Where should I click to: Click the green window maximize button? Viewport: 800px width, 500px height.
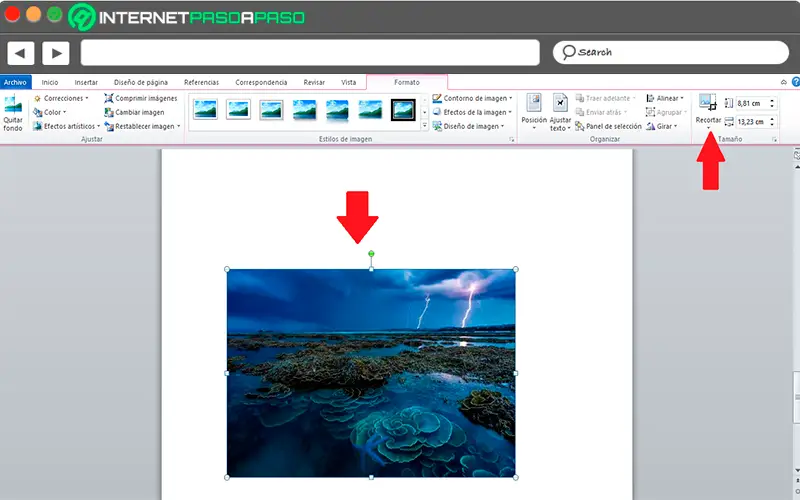(x=54, y=14)
